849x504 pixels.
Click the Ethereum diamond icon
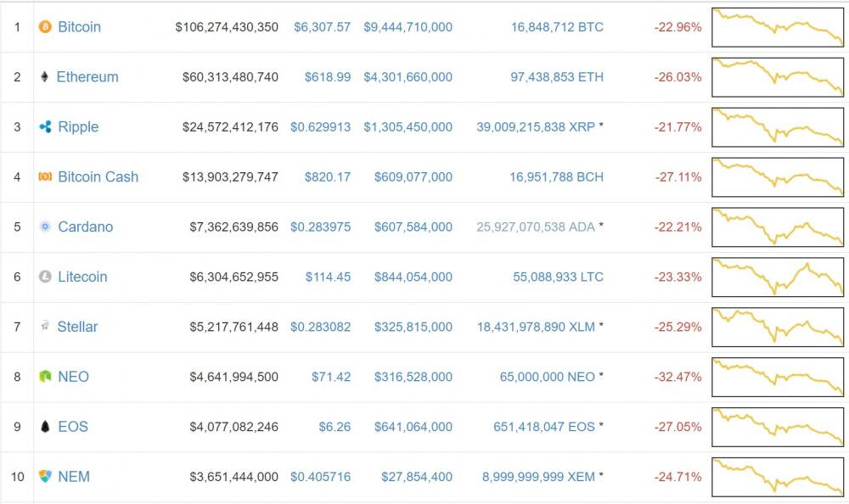click(44, 77)
